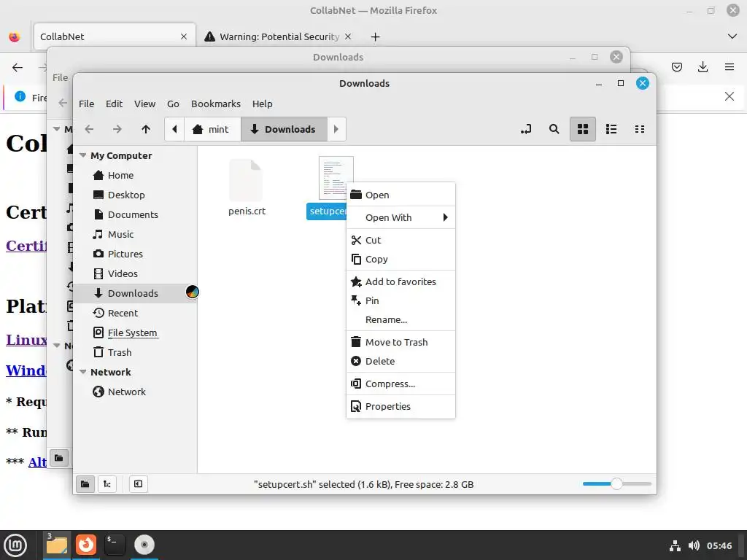The height and width of the screenshot is (560, 747).
Task: Open the Help menu
Action: point(262,104)
